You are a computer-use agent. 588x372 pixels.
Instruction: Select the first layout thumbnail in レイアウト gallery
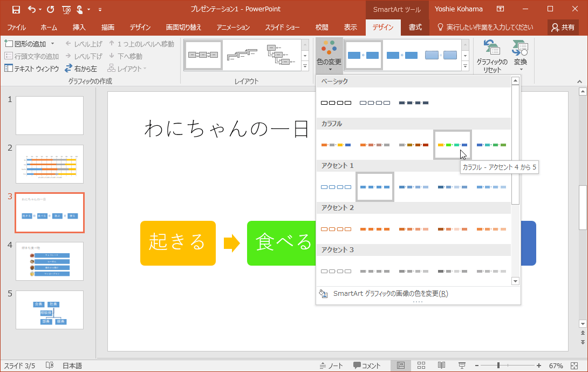(x=203, y=55)
